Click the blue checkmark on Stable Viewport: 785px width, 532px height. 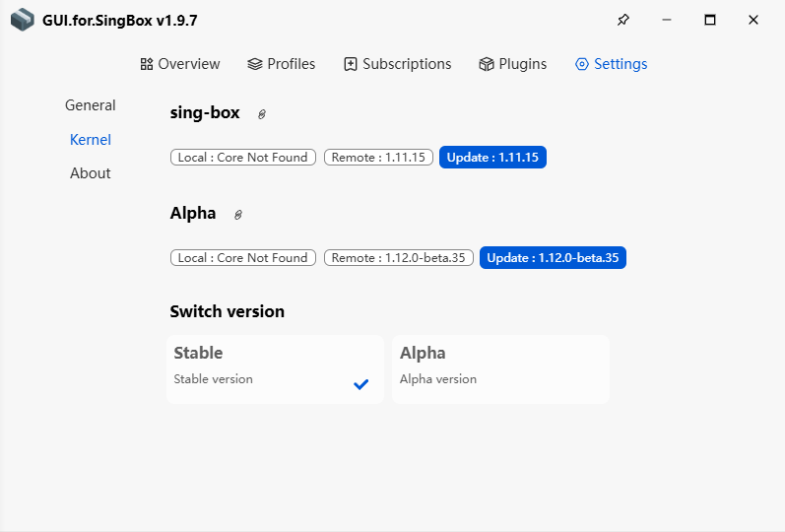[360, 384]
